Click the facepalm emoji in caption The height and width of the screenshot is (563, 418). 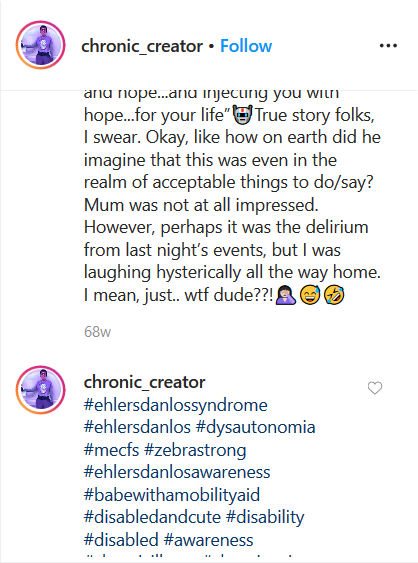click(x=286, y=295)
